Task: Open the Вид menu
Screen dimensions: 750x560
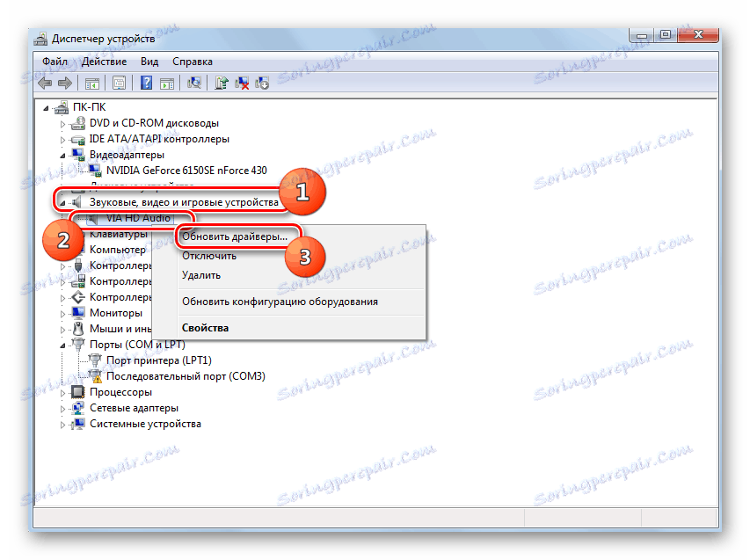Action: tap(149, 62)
